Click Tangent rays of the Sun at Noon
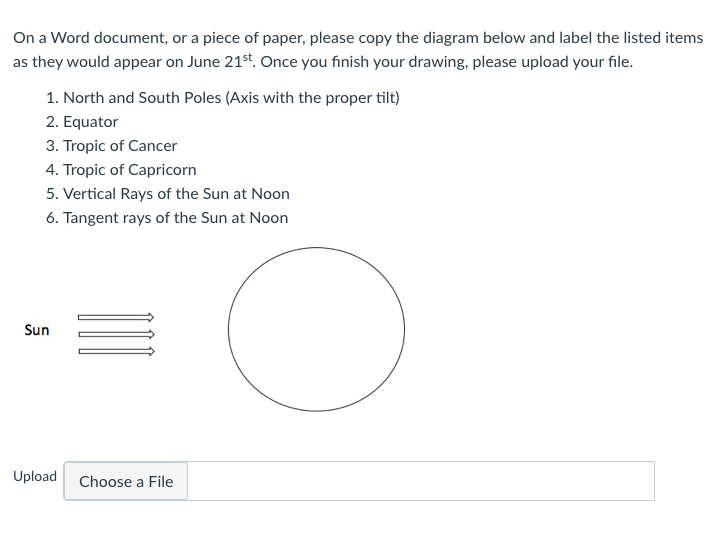718x534 pixels. [175, 218]
